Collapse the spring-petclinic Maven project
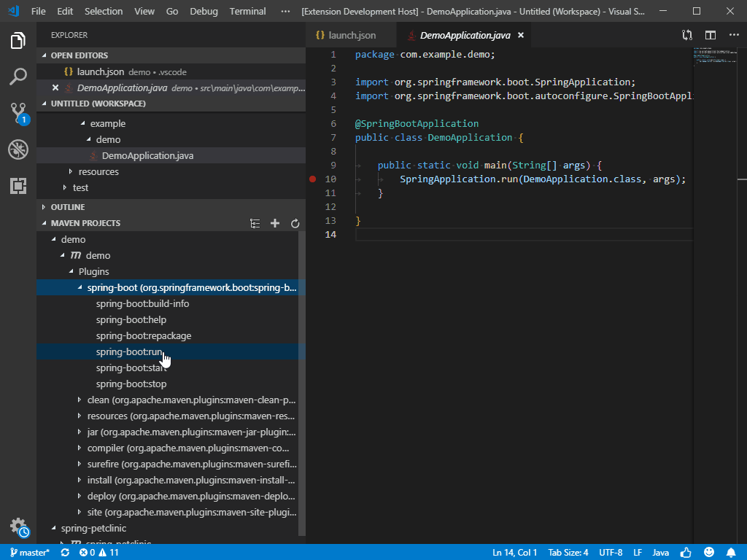This screenshot has height=560, width=747. [53, 528]
